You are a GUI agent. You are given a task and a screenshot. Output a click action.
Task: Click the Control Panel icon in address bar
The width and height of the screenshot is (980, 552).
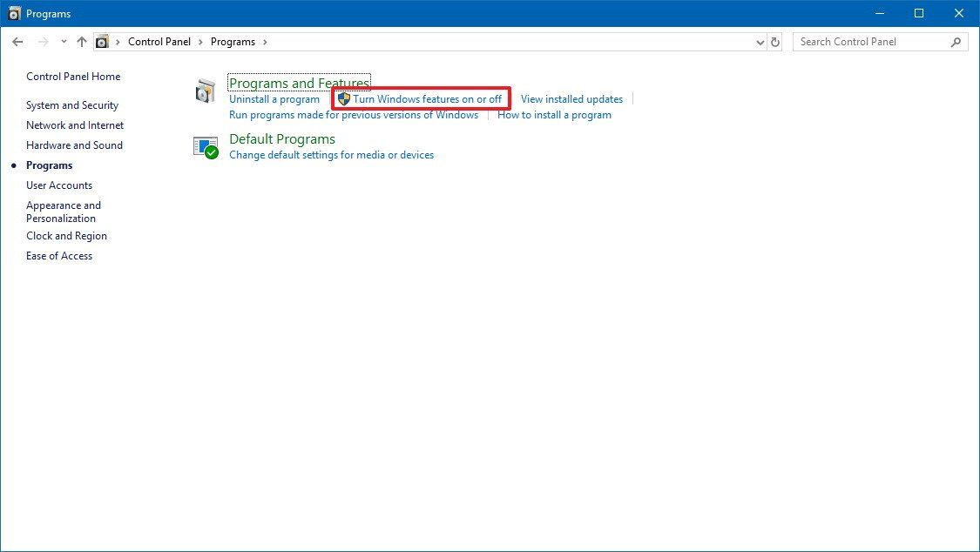click(102, 41)
